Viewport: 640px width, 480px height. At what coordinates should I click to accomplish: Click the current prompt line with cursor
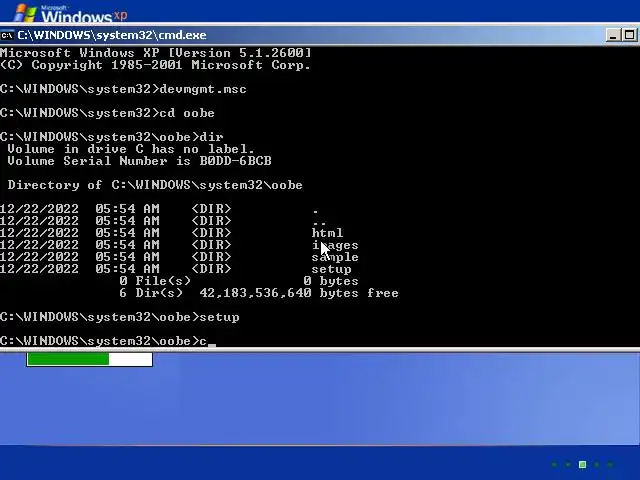coord(108,341)
